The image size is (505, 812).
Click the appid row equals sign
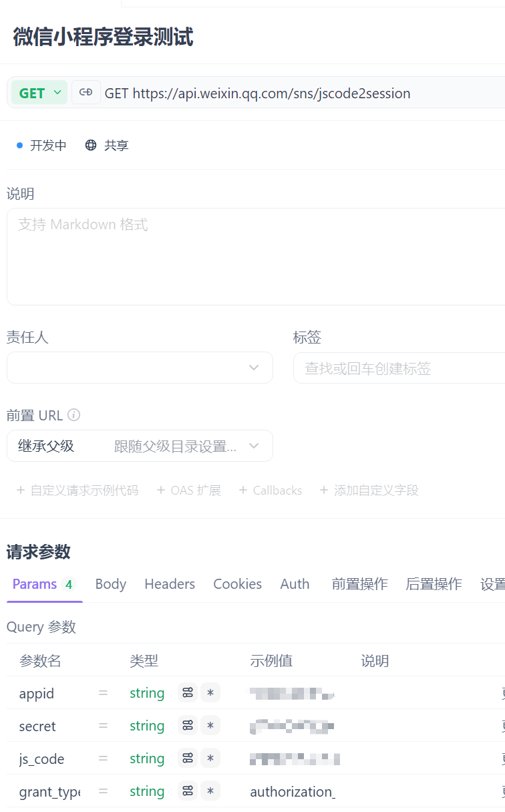(103, 693)
